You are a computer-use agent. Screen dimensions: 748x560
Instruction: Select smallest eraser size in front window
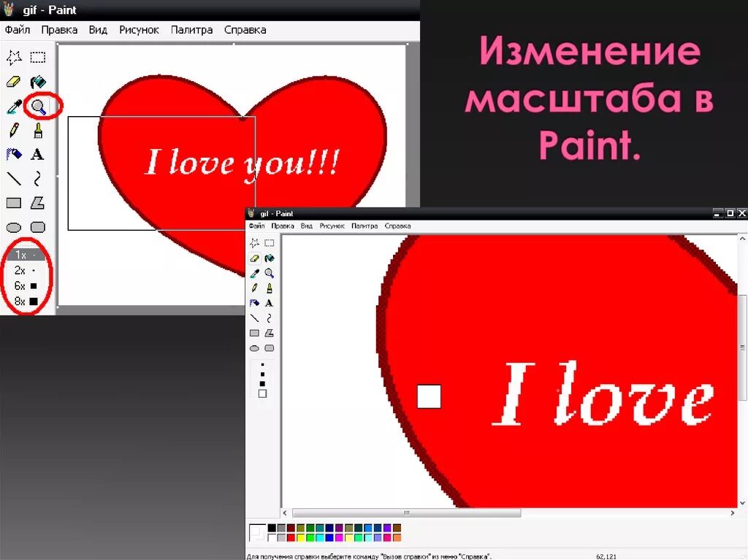pos(262,365)
